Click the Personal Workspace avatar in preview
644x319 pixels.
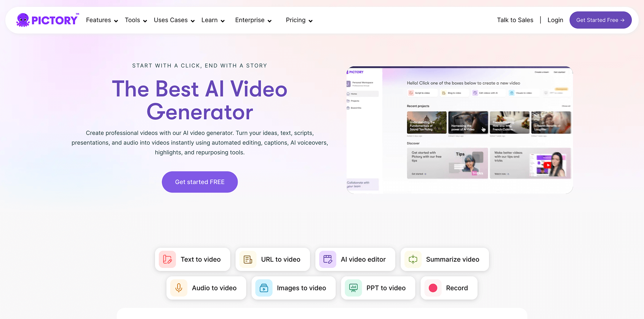tap(348, 84)
